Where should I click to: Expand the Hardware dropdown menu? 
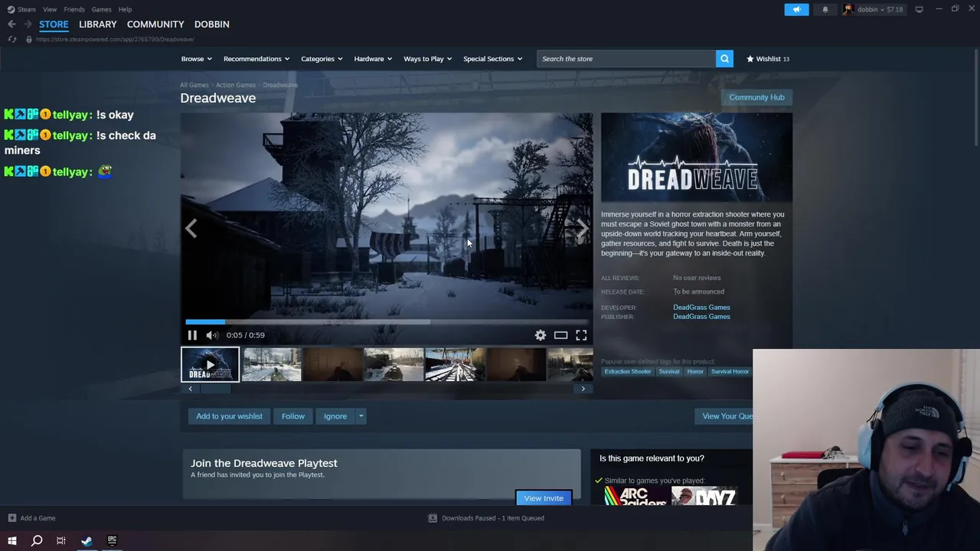pyautogui.click(x=373, y=59)
